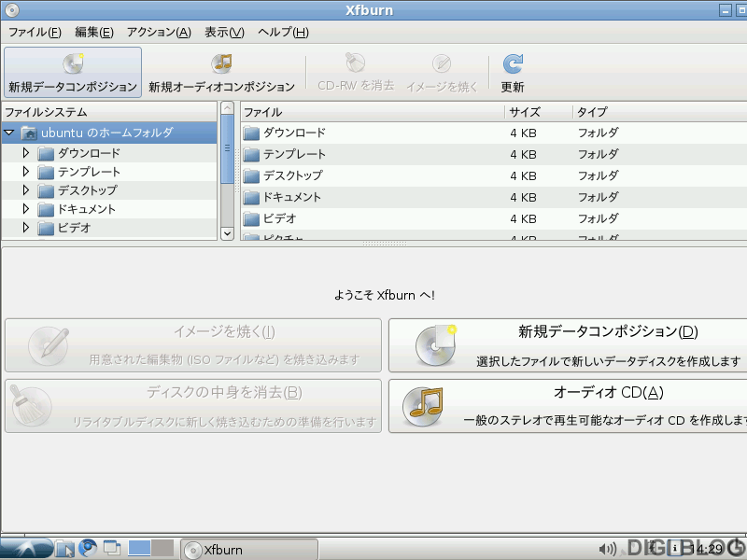Select the デスクトップ row in file list

click(494, 175)
